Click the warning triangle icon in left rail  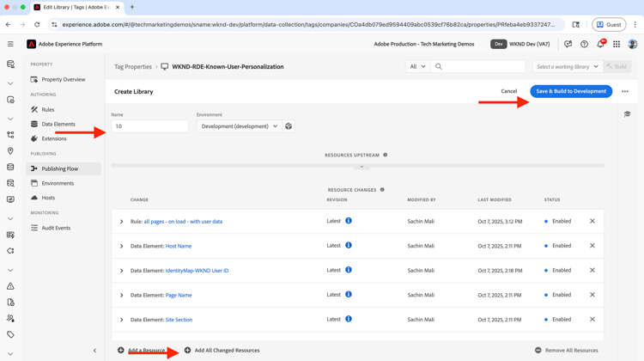coord(10,286)
